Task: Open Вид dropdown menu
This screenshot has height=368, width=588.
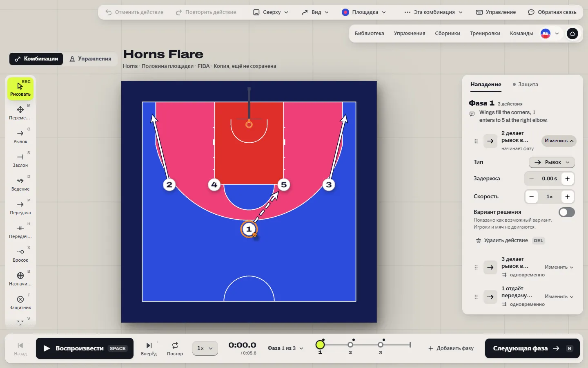Action: click(x=315, y=12)
